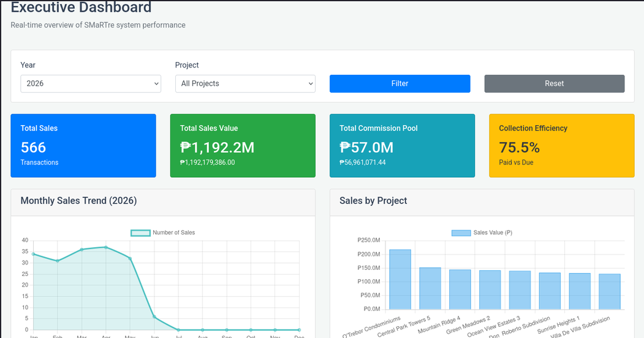644x338 pixels.
Task: Select the Total Sales card
Action: 83,145
